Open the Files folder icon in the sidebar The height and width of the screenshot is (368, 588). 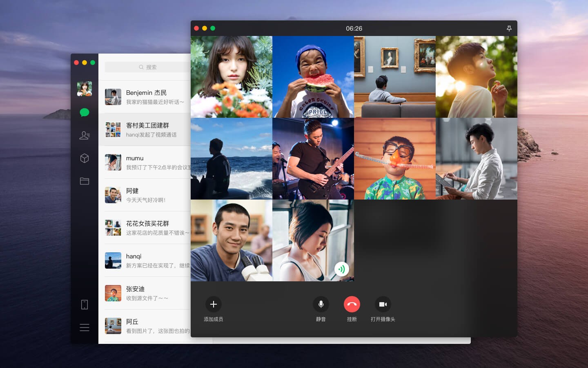tap(85, 181)
